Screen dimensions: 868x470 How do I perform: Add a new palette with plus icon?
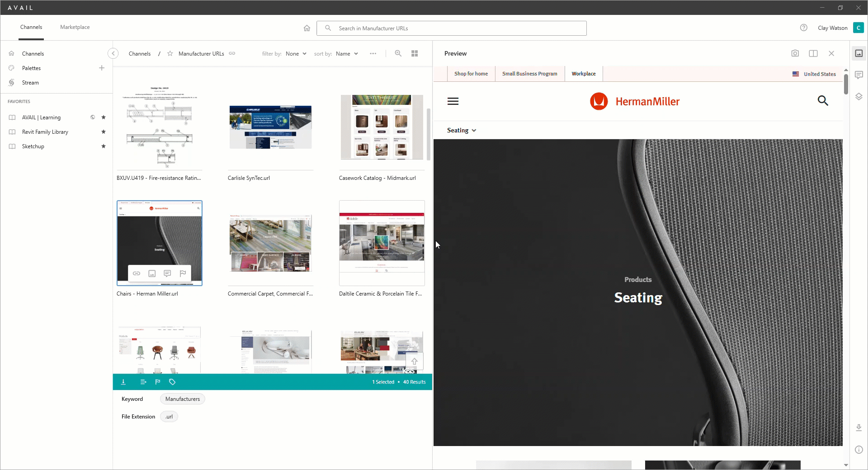tap(102, 68)
